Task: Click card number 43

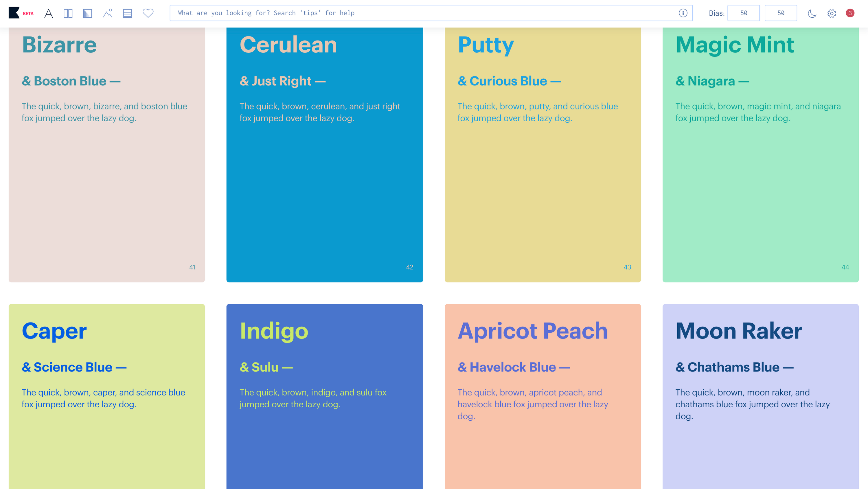Action: coord(627,267)
